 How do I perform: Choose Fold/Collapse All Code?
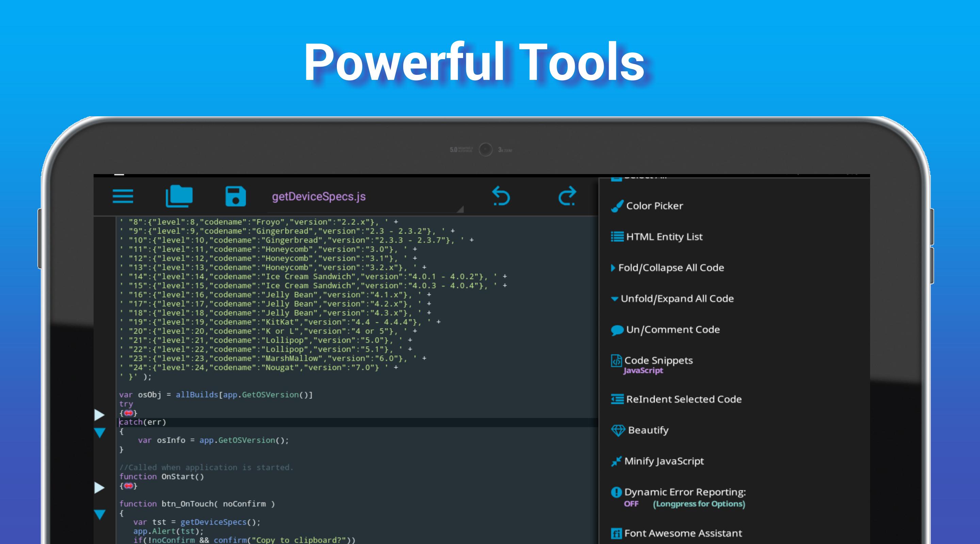tap(671, 268)
